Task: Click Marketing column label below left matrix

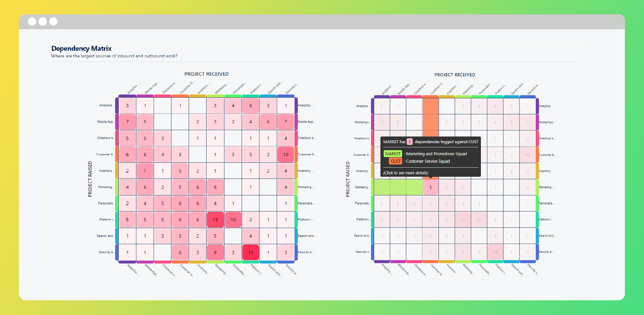Action: [x=221, y=270]
